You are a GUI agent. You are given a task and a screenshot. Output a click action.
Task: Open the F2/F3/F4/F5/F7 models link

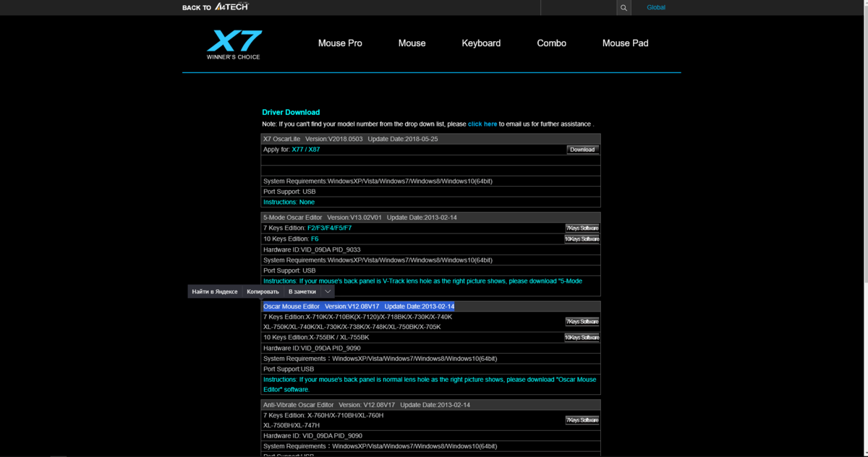point(330,228)
